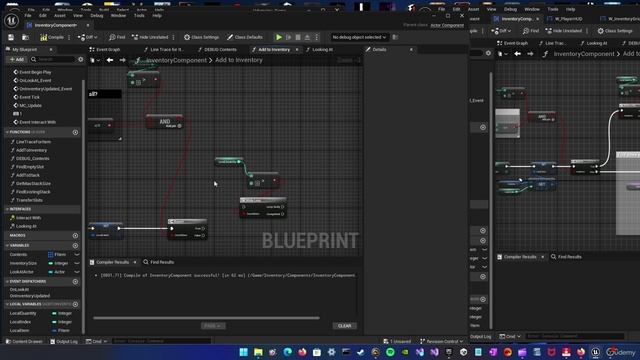
Task: Save the blueprint with the save icon
Action: click(x=11, y=37)
